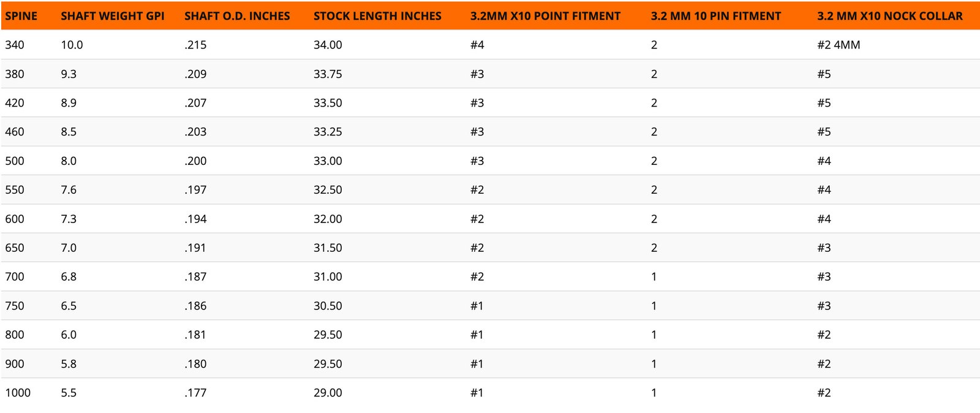Select the 8.0 shaft weight cell
The height and width of the screenshot is (413, 980).
click(69, 161)
